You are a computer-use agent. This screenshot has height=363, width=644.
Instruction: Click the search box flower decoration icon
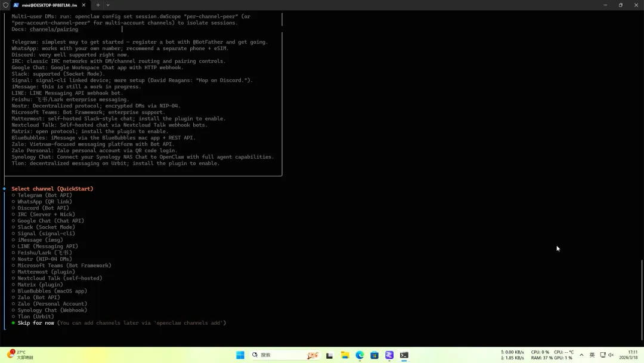[312, 355]
